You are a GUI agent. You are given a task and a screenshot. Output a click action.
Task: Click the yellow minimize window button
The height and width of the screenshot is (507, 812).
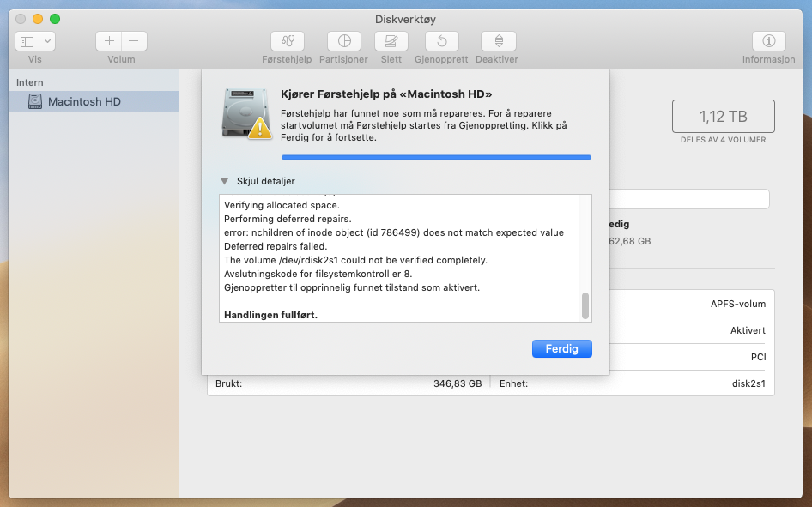(x=38, y=19)
